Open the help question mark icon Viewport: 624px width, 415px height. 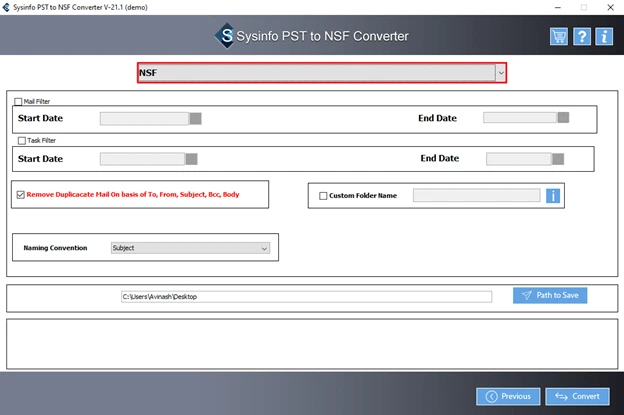(x=581, y=37)
